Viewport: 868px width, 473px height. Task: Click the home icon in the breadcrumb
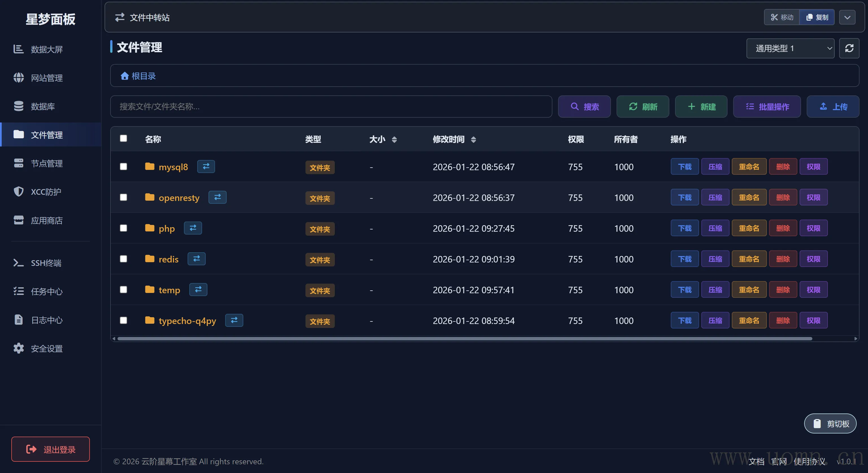coord(125,76)
